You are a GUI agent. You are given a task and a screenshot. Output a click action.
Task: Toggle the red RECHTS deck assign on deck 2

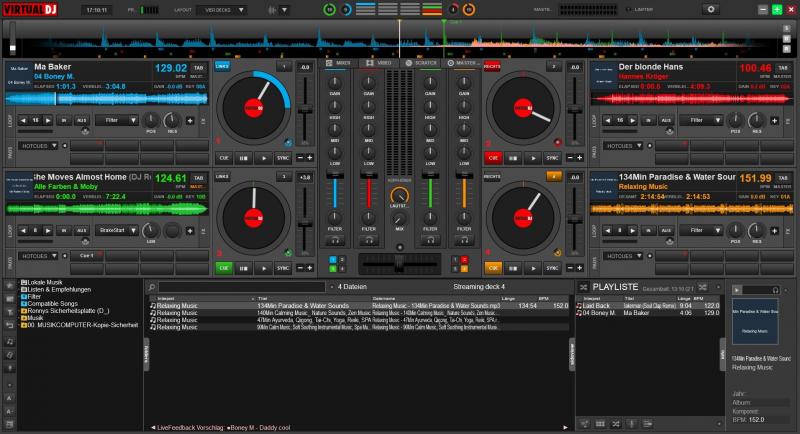tap(492, 66)
